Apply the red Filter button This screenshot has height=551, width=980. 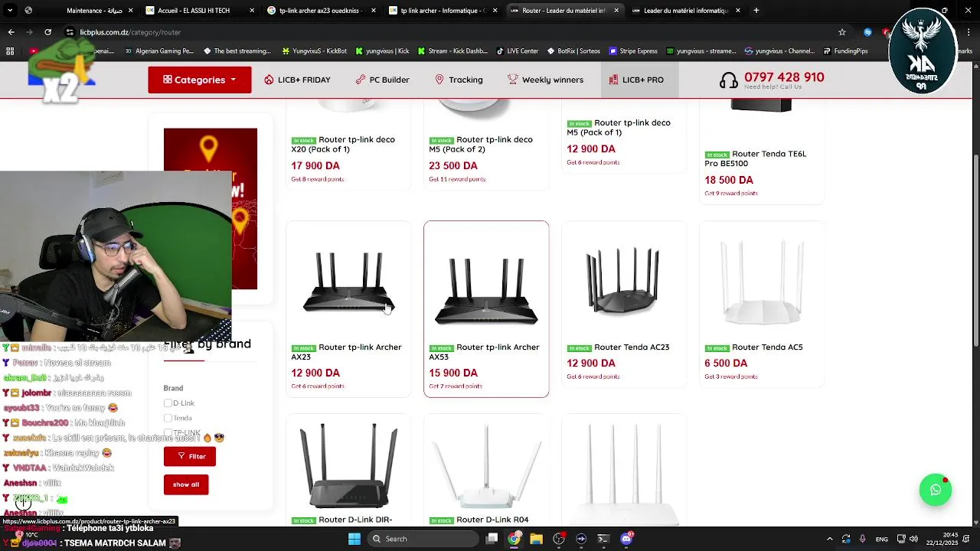(x=190, y=456)
